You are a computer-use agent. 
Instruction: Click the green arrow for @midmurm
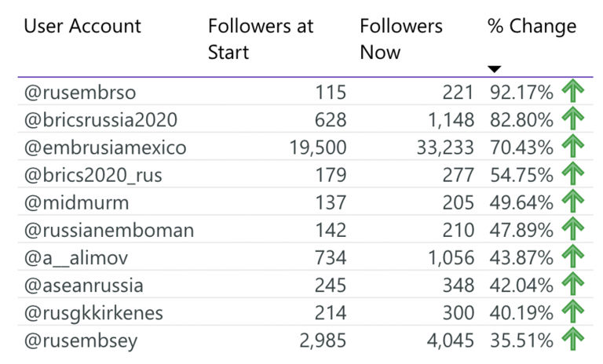572,201
